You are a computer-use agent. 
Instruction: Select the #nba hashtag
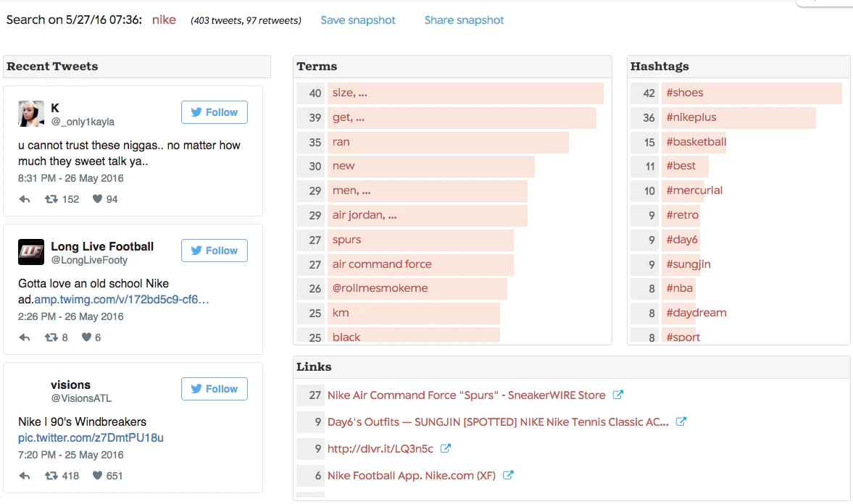click(680, 288)
